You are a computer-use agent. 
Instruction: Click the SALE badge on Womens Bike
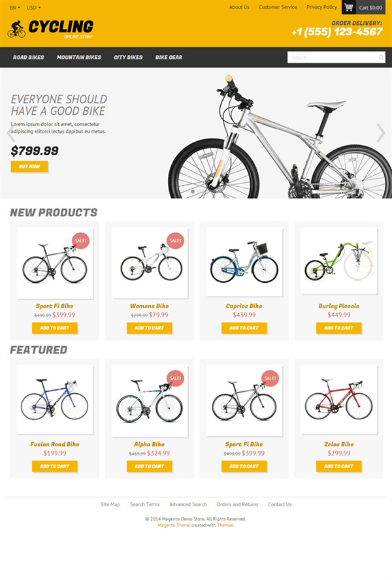click(176, 240)
